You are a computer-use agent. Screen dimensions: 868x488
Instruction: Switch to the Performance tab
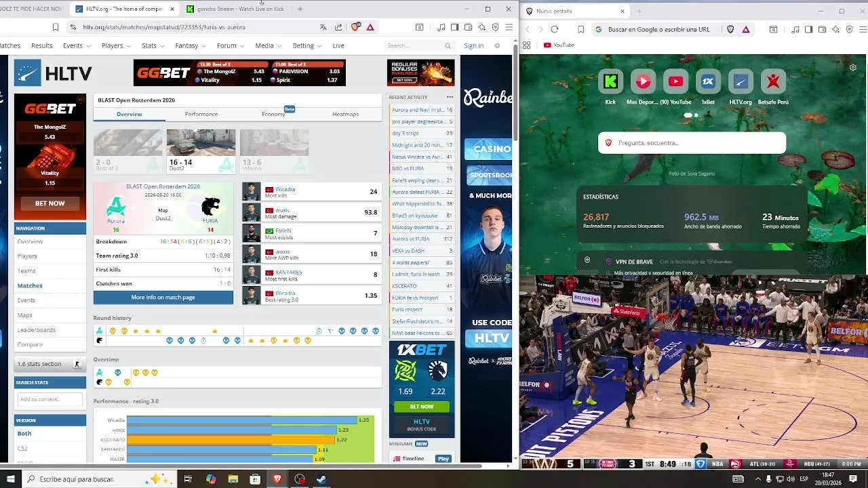pos(201,114)
